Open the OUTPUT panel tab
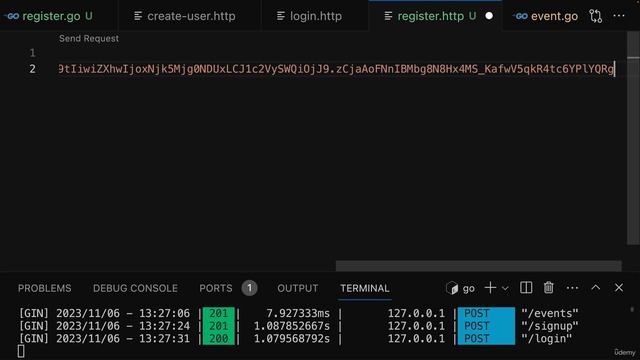 coord(298,288)
